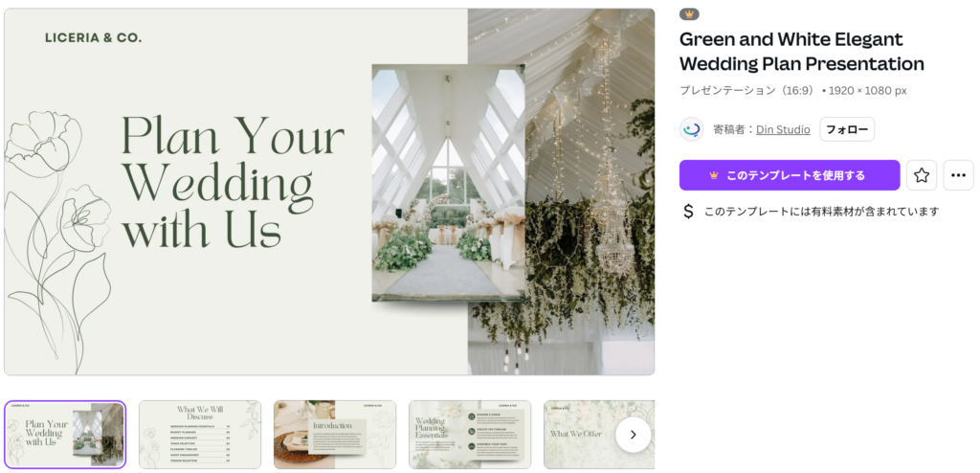Click the template title heading
Screen dimensions: 980x473
[x=801, y=52]
